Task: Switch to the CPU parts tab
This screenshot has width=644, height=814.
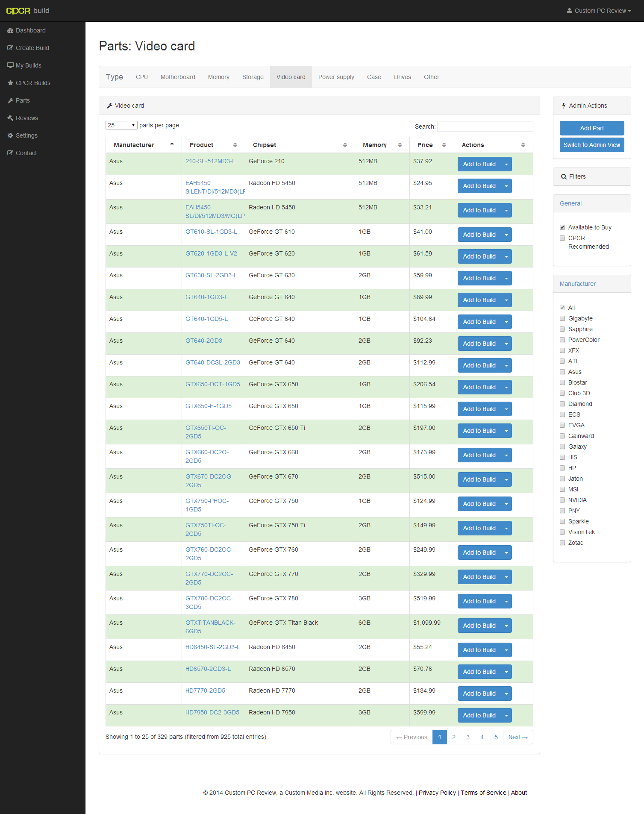Action: pyautogui.click(x=142, y=77)
